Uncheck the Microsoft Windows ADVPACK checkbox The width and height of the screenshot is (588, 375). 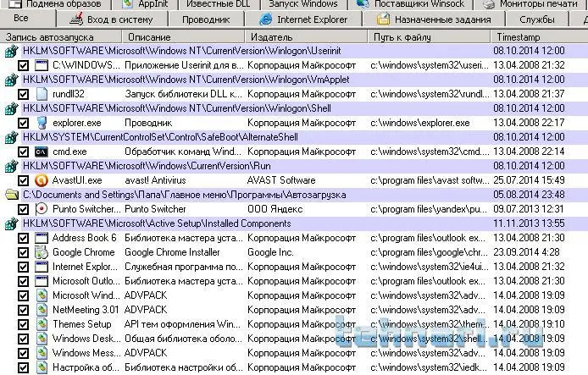point(23,296)
